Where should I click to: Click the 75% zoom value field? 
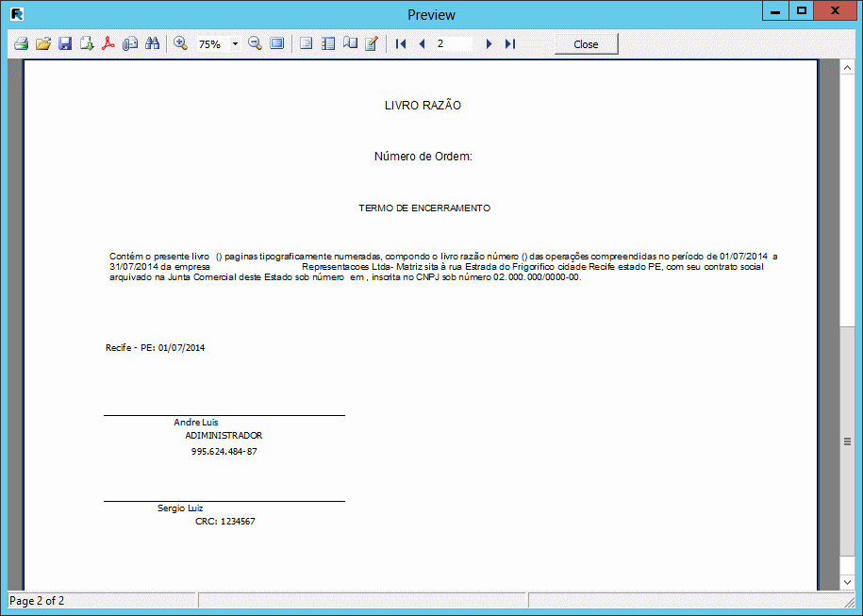pos(213,44)
